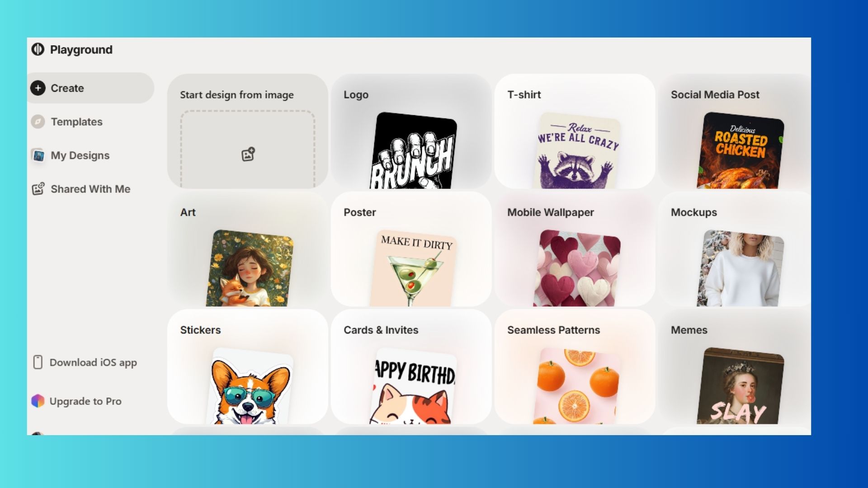The image size is (868, 488).
Task: Open the Stickers design category
Action: (248, 372)
